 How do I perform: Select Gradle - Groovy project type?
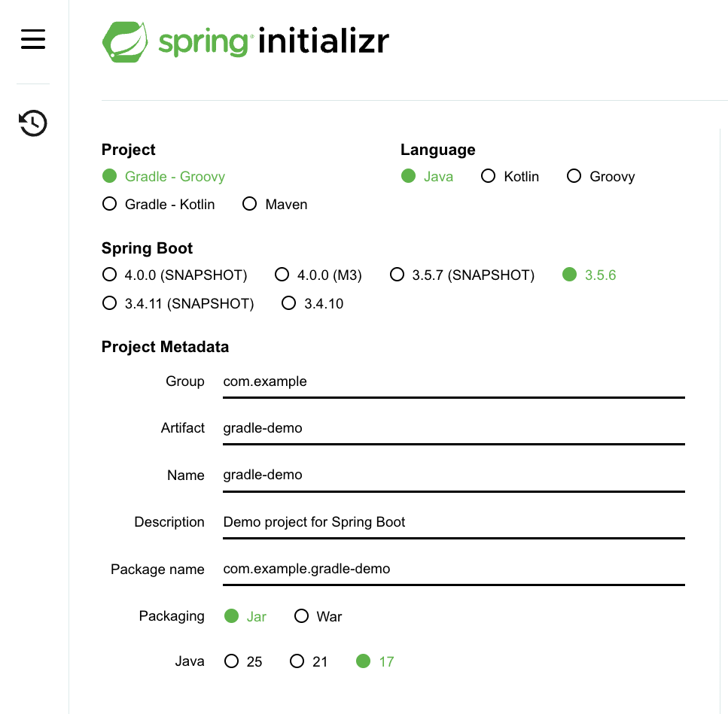[163, 176]
